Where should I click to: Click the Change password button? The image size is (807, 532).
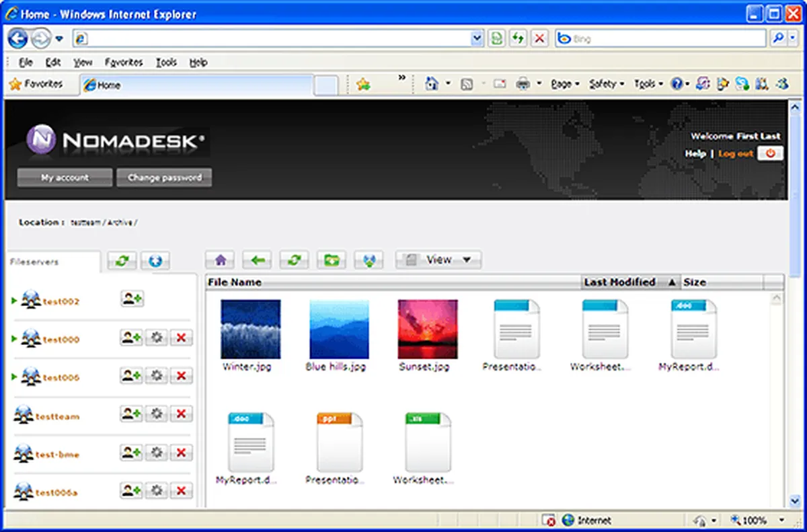pos(164,178)
